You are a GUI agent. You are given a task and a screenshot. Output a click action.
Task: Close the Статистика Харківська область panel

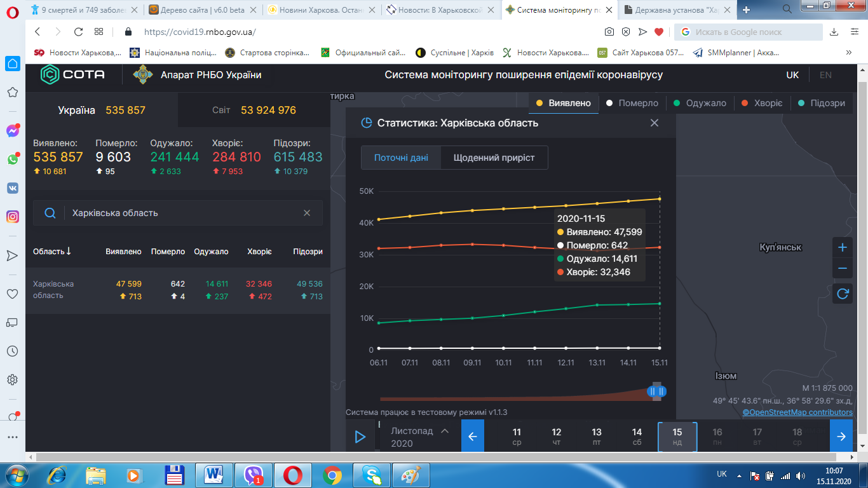[654, 123]
